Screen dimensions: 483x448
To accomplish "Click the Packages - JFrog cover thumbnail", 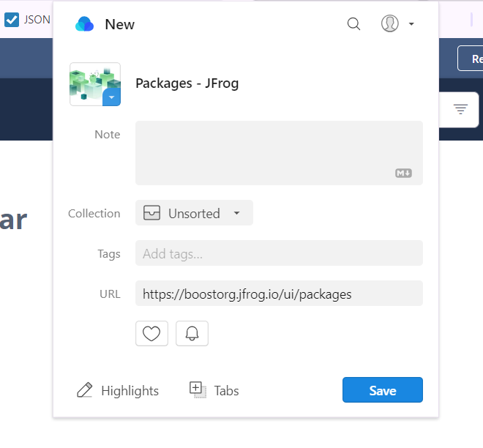I will pos(95,84).
